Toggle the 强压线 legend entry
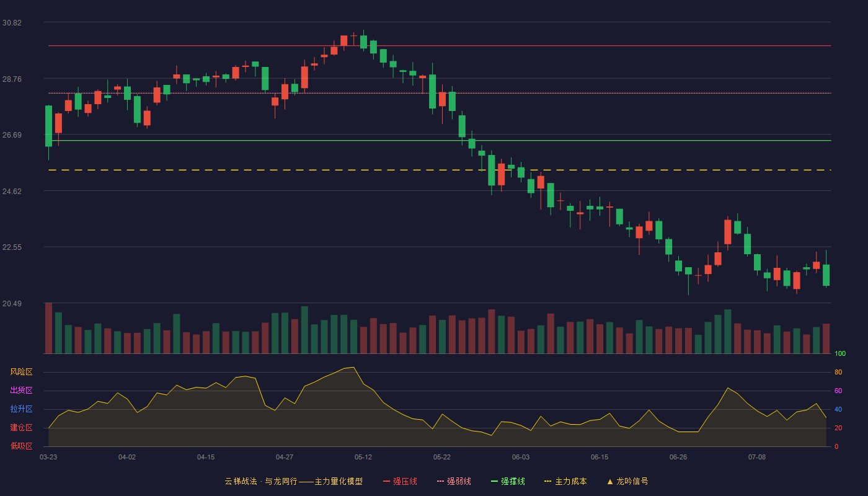The image size is (868, 496). (x=400, y=481)
